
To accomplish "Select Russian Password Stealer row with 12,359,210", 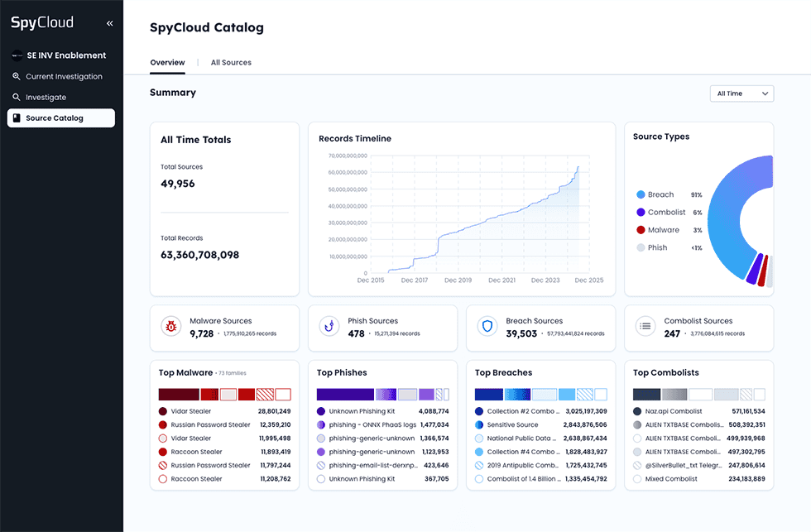I will pyautogui.click(x=224, y=425).
